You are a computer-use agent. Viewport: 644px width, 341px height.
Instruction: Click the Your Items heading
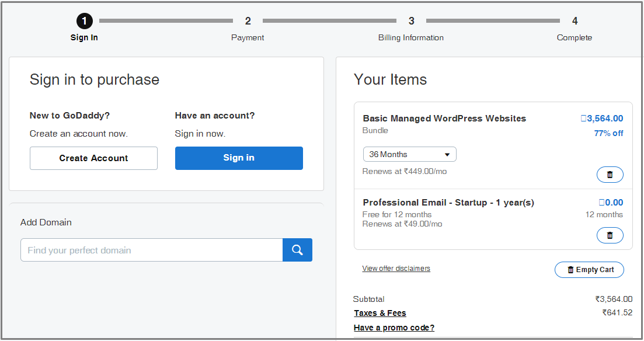click(390, 79)
